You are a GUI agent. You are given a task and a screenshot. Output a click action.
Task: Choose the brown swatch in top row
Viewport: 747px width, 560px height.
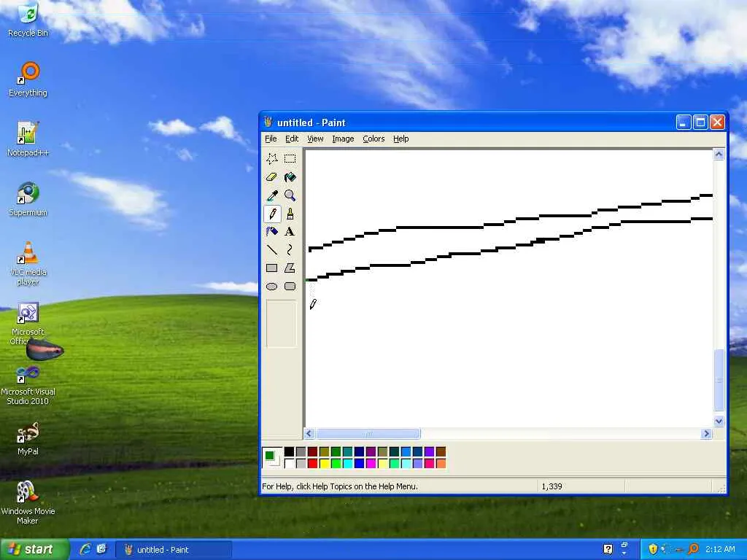click(441, 452)
